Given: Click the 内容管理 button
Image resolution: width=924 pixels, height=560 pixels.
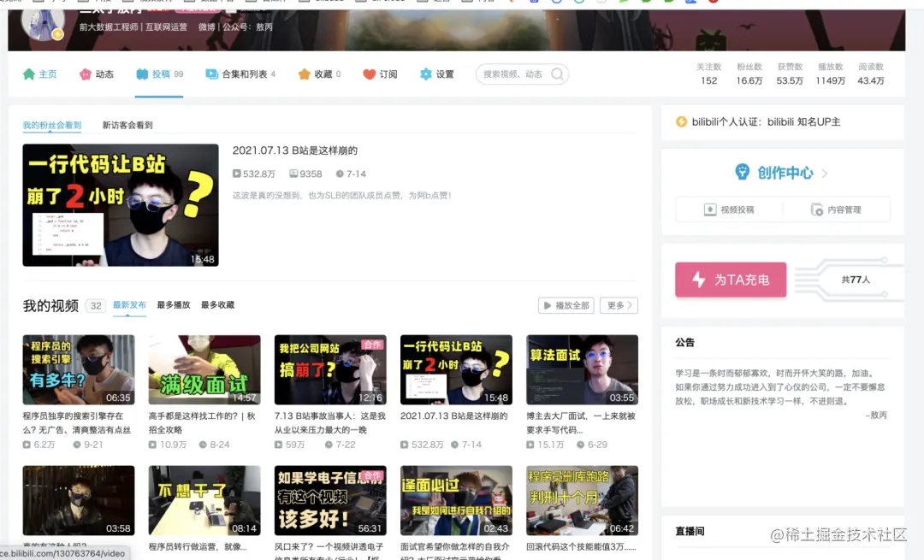Looking at the screenshot, I should 836,209.
